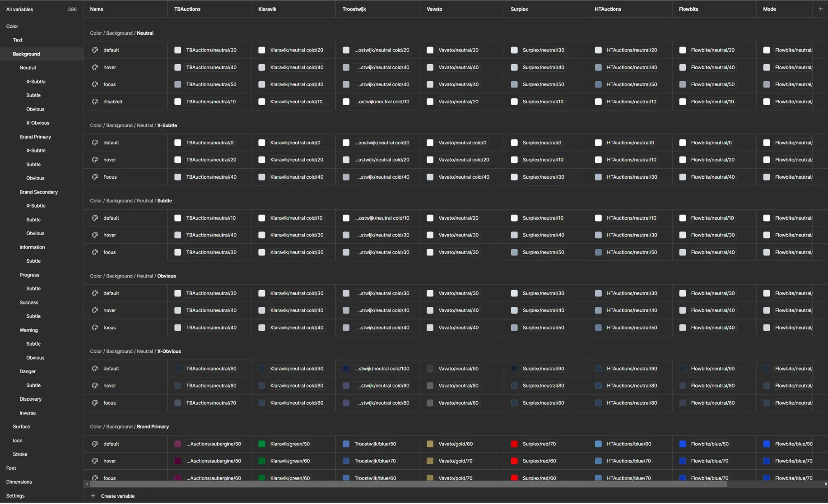Click the red Surplex/red/70 swatch
Screen dimensions: 828x504
point(514,444)
